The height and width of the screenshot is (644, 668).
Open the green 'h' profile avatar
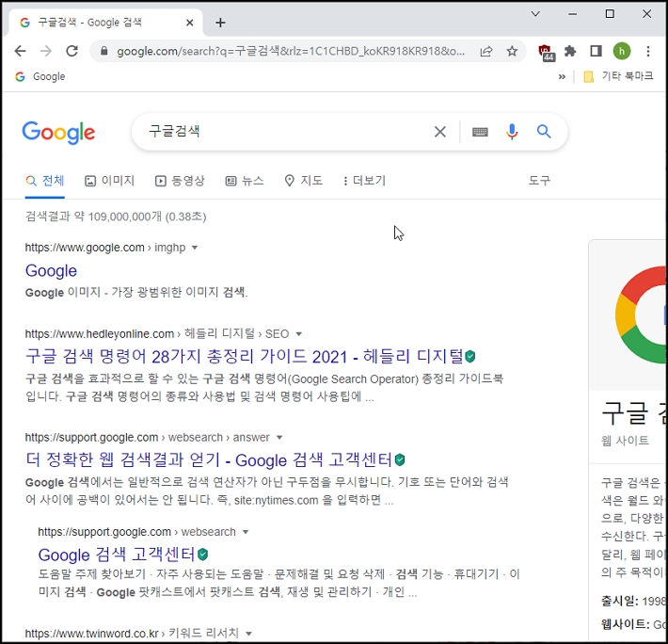coord(622,51)
